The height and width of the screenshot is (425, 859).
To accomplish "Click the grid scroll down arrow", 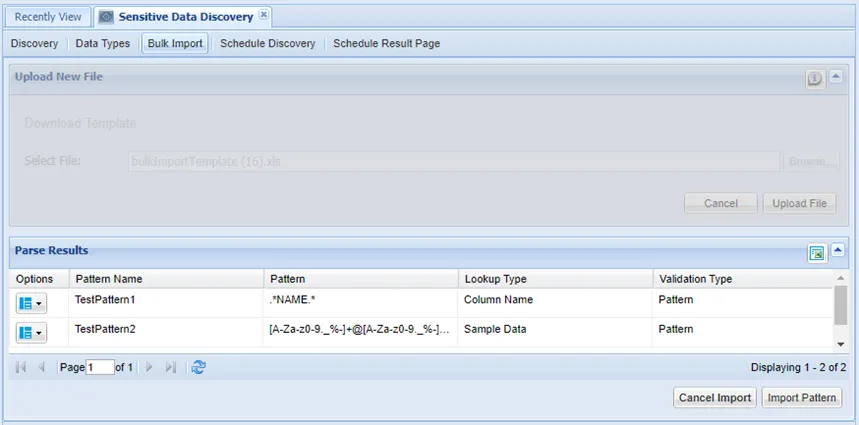I will (x=840, y=344).
